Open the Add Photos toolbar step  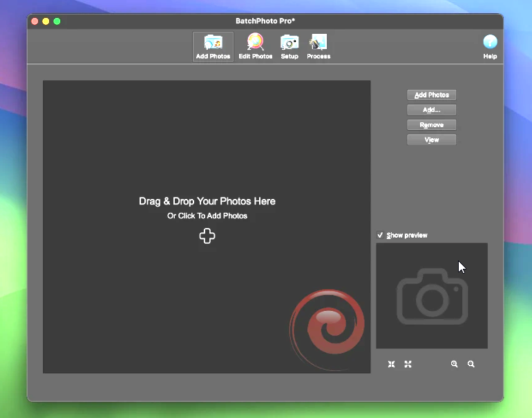pyautogui.click(x=213, y=47)
